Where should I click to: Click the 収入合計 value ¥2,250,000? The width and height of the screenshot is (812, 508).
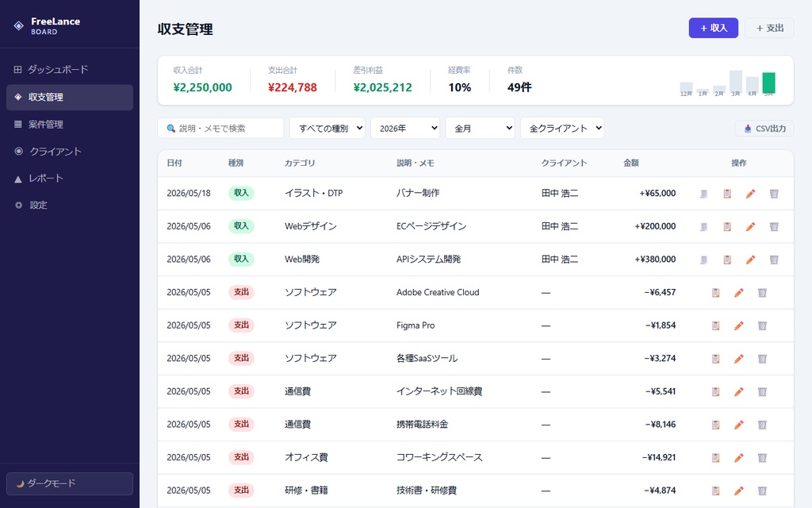pyautogui.click(x=202, y=87)
